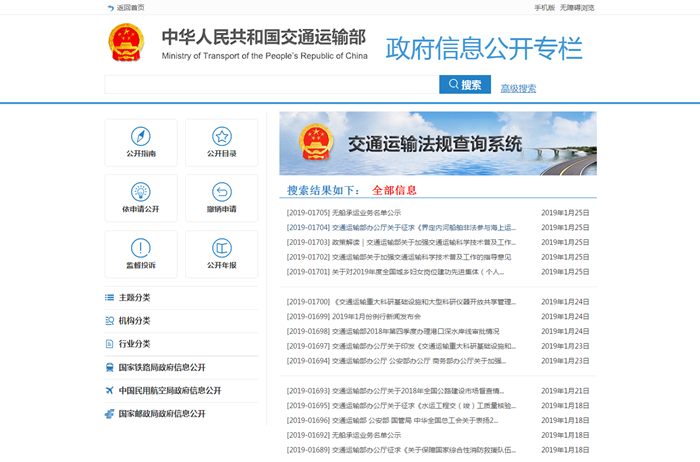Click the national emblem logo in header

[126, 42]
